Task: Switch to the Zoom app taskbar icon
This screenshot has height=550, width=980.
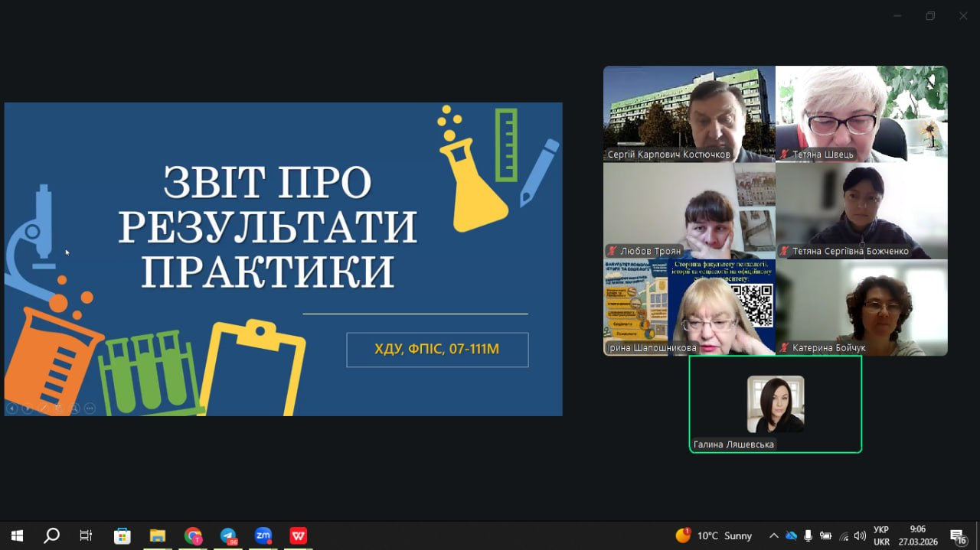Action: click(x=263, y=535)
